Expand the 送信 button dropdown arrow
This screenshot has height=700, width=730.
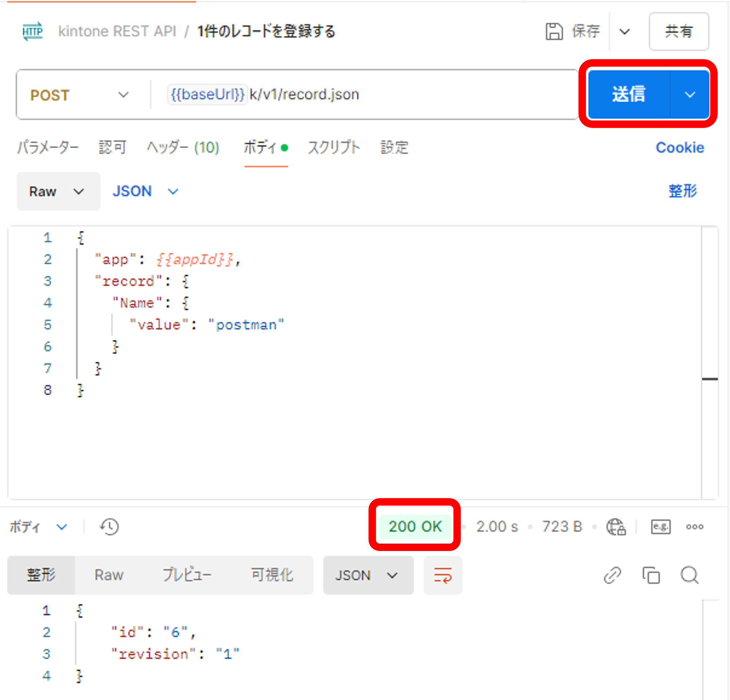point(691,94)
